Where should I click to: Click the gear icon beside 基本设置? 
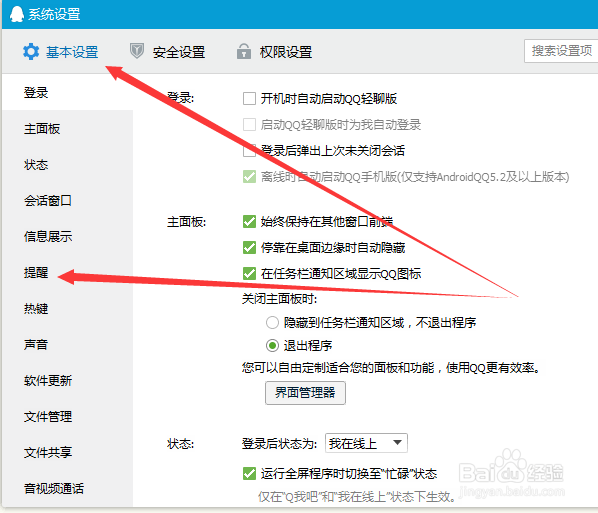coord(31,51)
